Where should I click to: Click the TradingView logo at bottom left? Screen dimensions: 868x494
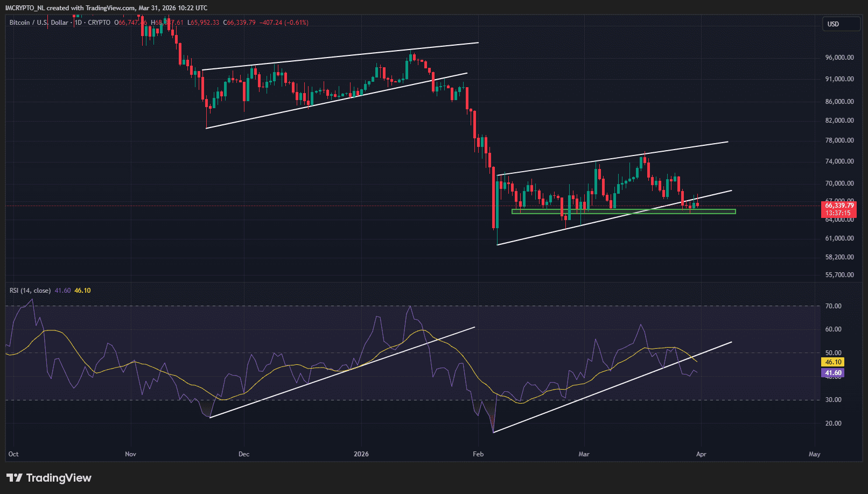[49, 478]
